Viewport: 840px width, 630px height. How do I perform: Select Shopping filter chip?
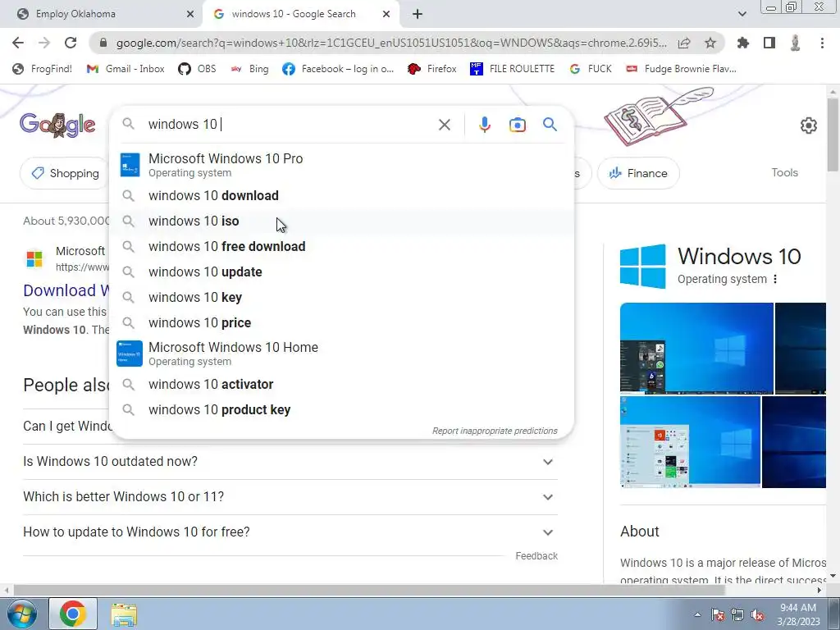pos(64,173)
